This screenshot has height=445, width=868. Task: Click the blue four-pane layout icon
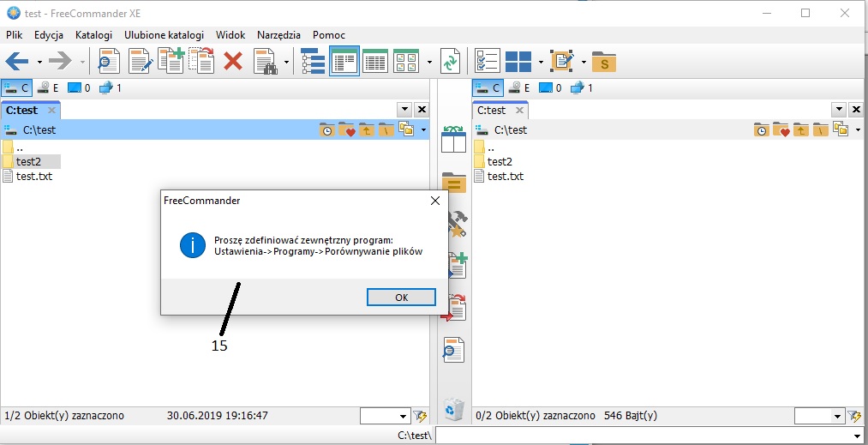tap(518, 62)
